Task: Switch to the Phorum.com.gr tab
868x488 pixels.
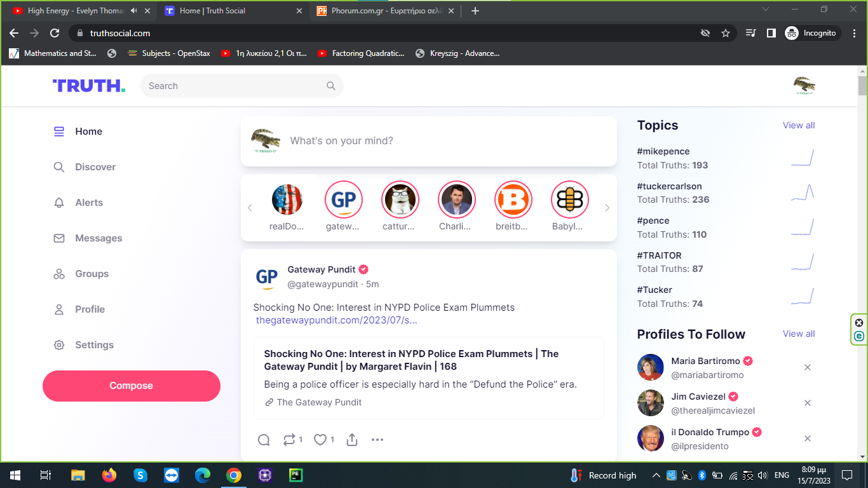Action: tap(386, 11)
